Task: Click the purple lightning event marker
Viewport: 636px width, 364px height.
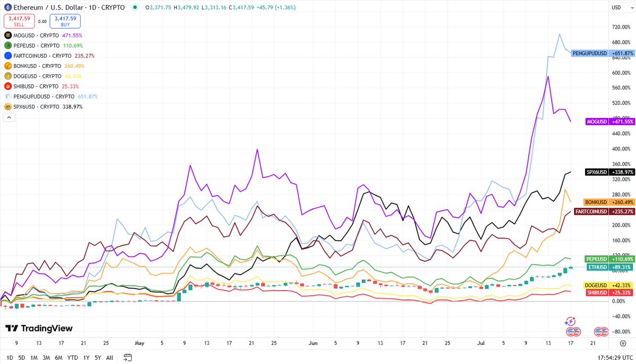Action: coord(570,322)
